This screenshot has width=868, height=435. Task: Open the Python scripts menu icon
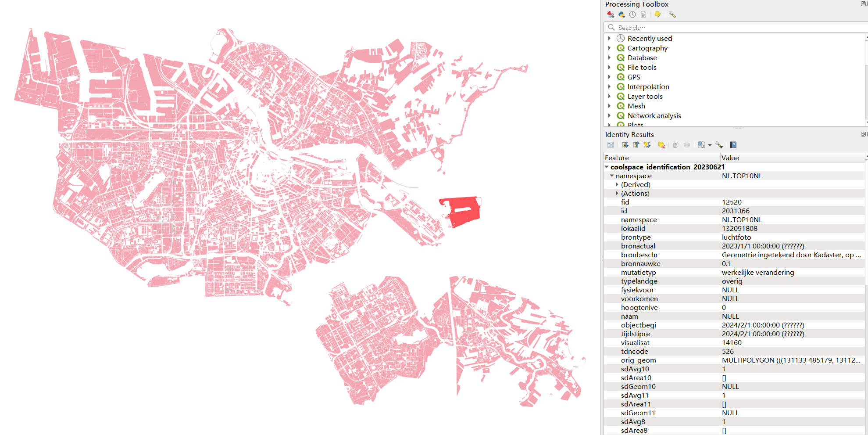click(622, 14)
